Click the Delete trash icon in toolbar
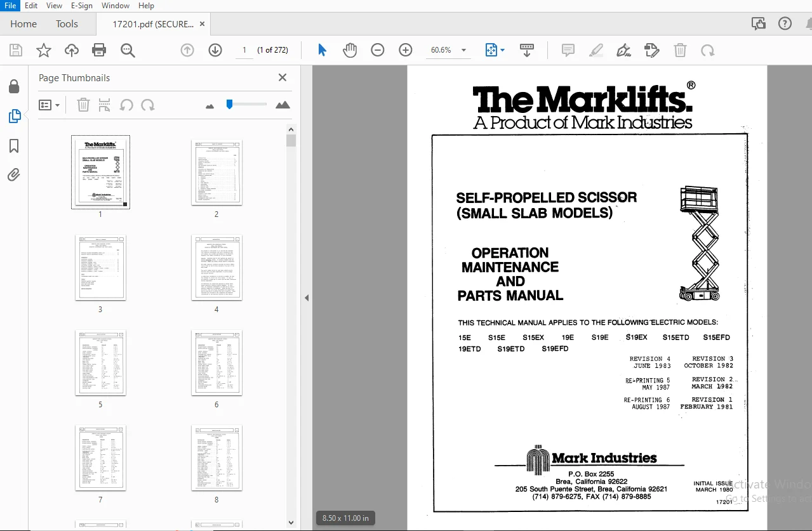 [680, 50]
